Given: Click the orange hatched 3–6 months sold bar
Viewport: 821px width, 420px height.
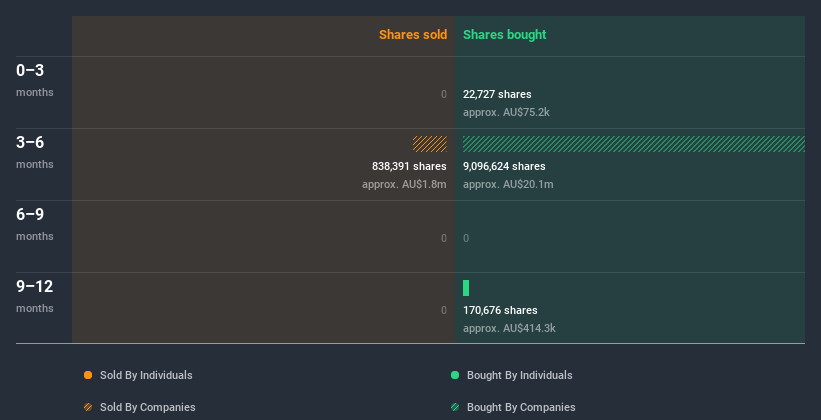Looking at the screenshot, I should pos(430,144).
